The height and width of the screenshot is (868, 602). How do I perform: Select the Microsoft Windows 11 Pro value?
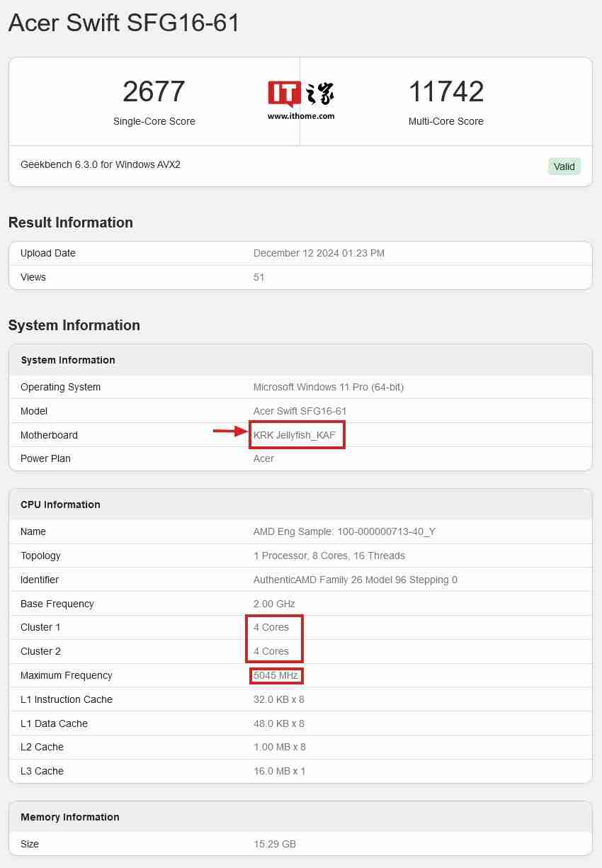(329, 387)
